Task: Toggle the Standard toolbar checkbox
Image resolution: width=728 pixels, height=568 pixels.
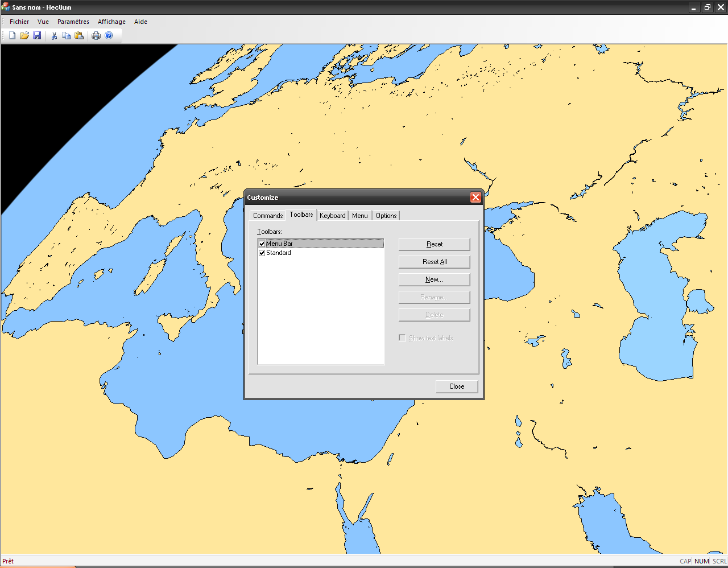Action: pos(262,253)
